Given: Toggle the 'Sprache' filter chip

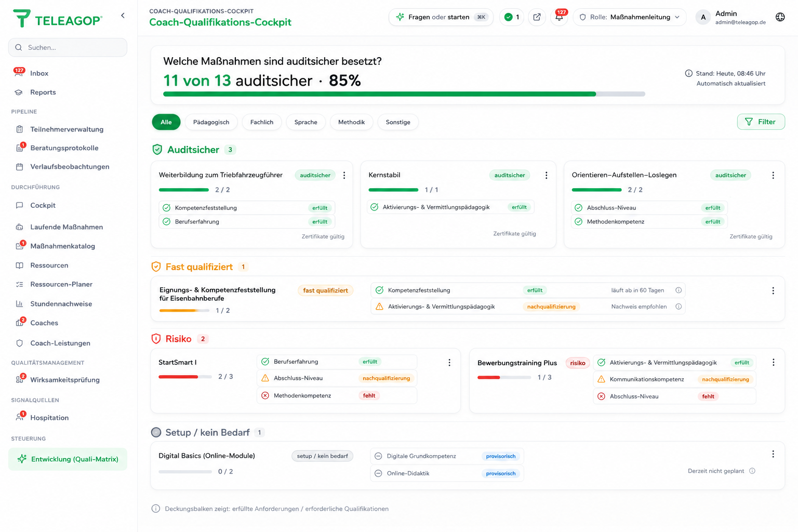Looking at the screenshot, I should pos(305,122).
